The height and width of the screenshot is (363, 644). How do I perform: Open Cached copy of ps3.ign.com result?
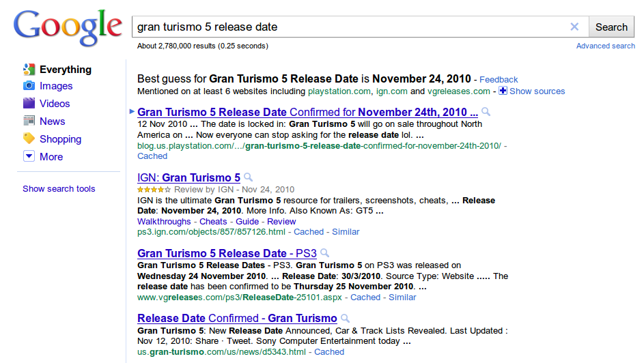click(309, 232)
